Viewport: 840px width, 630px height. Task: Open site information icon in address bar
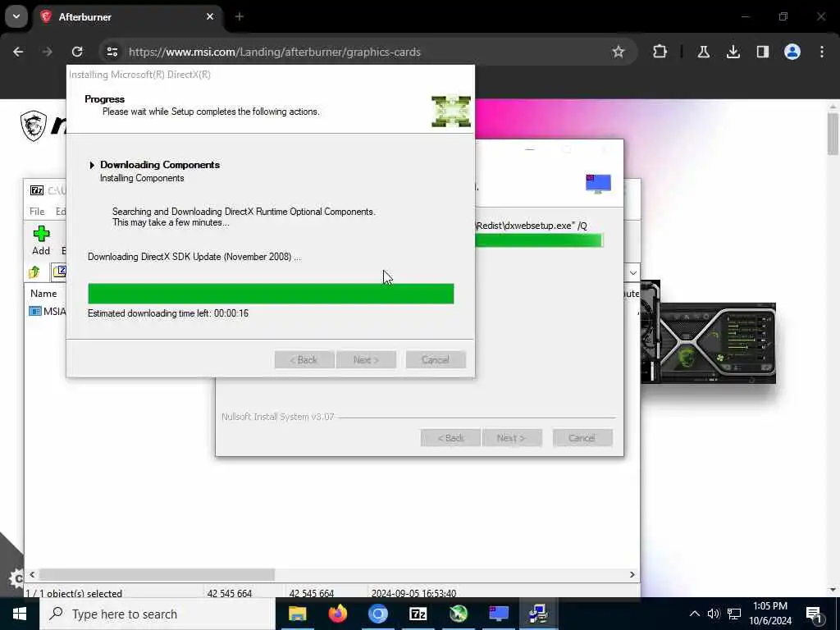tap(112, 52)
